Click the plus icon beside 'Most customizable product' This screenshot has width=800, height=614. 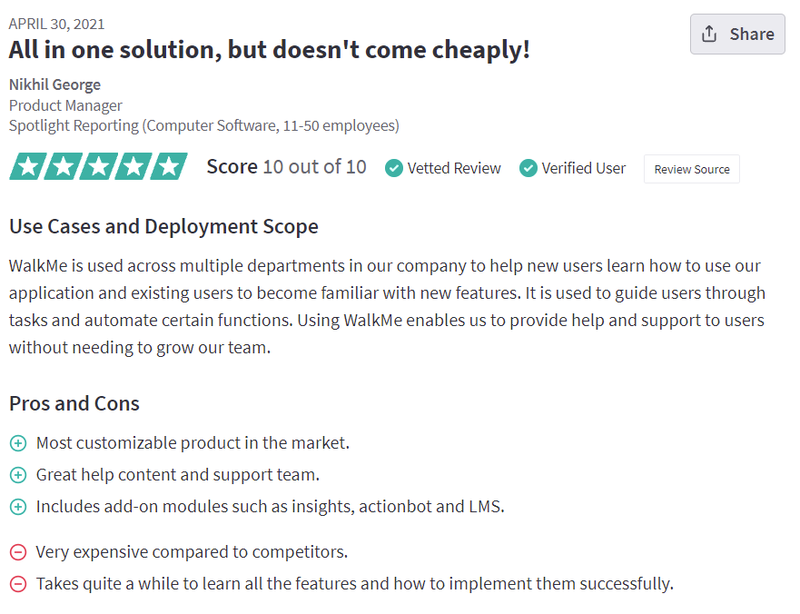[x=17, y=442]
